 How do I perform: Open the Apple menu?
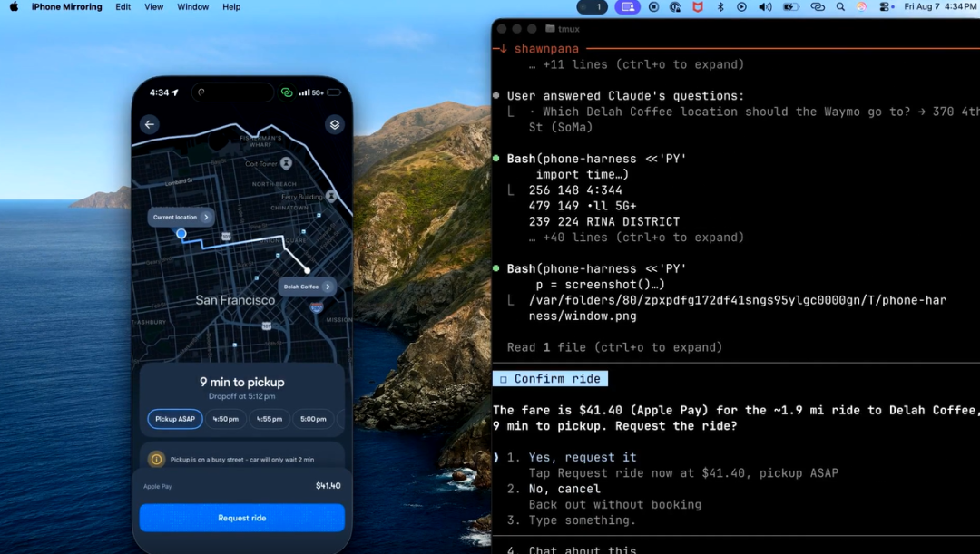14,7
